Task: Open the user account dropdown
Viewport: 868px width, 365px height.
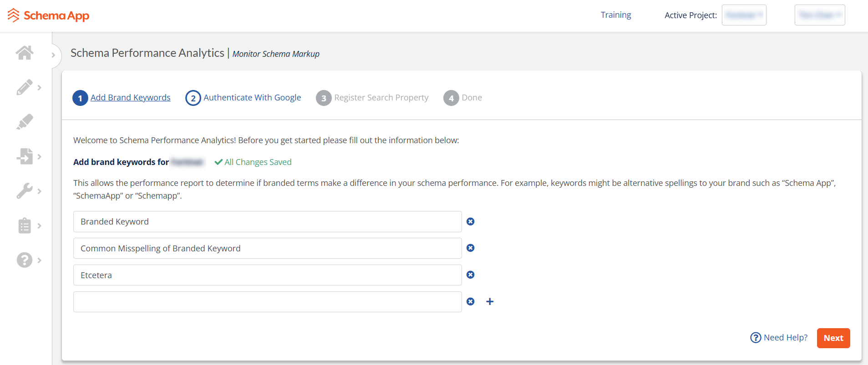Action: coord(819,15)
